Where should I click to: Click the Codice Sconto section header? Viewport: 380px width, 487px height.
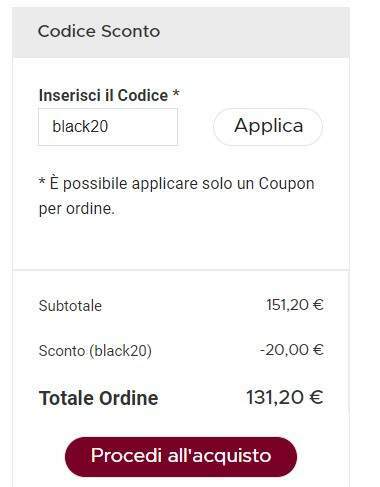99,32
